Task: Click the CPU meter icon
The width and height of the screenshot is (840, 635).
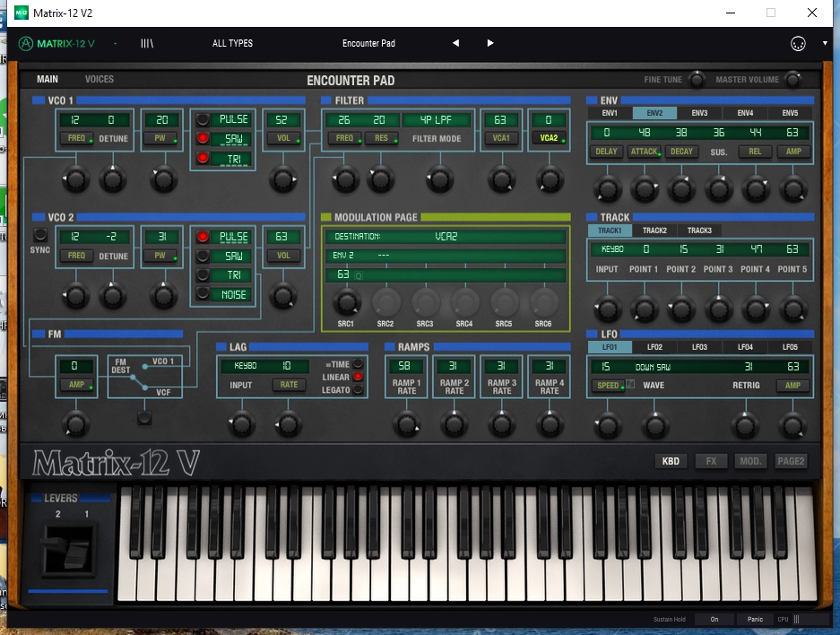Action: [797, 620]
